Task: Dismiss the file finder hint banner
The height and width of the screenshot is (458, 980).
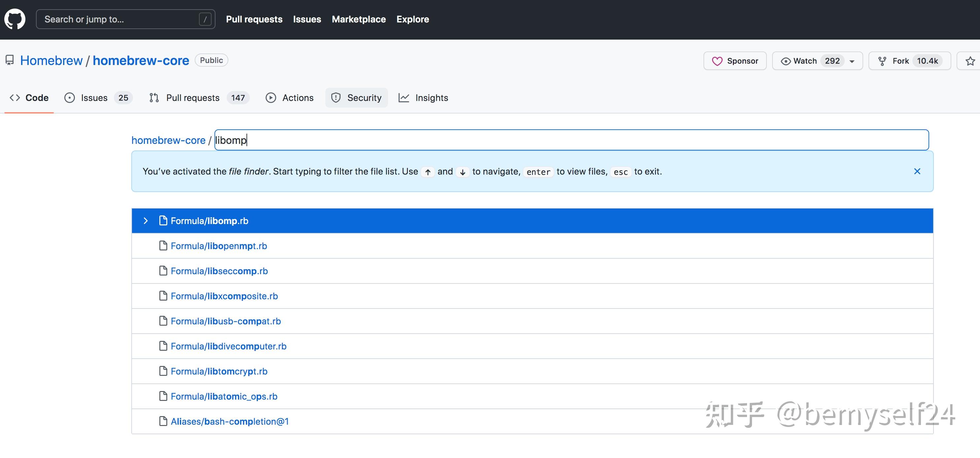Action: click(x=917, y=171)
